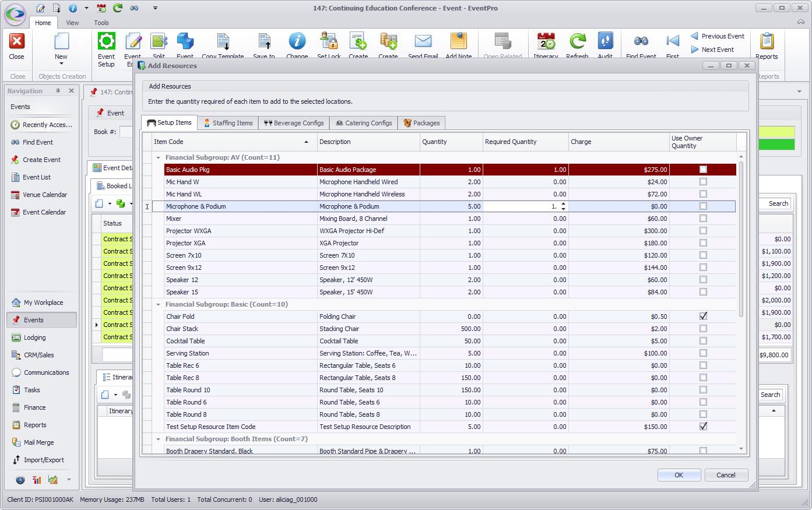Collapse the ribbon with the chevron
This screenshot has width=812, height=510.
800,22
